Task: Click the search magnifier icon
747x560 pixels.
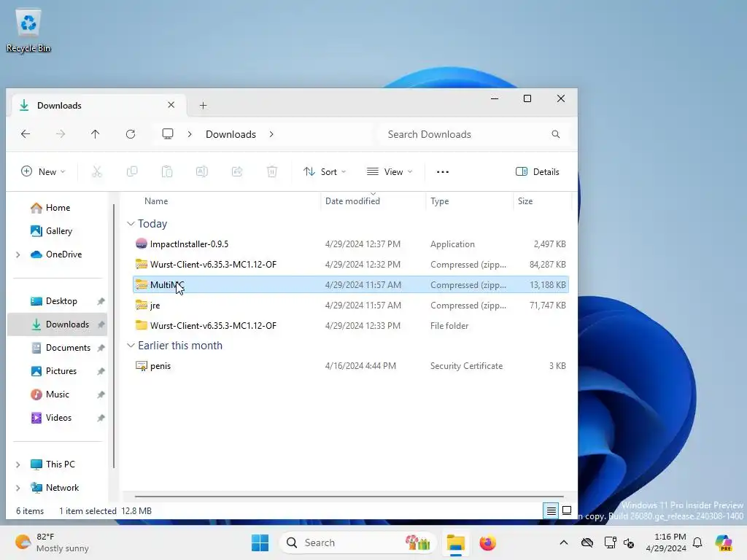Action: [555, 134]
